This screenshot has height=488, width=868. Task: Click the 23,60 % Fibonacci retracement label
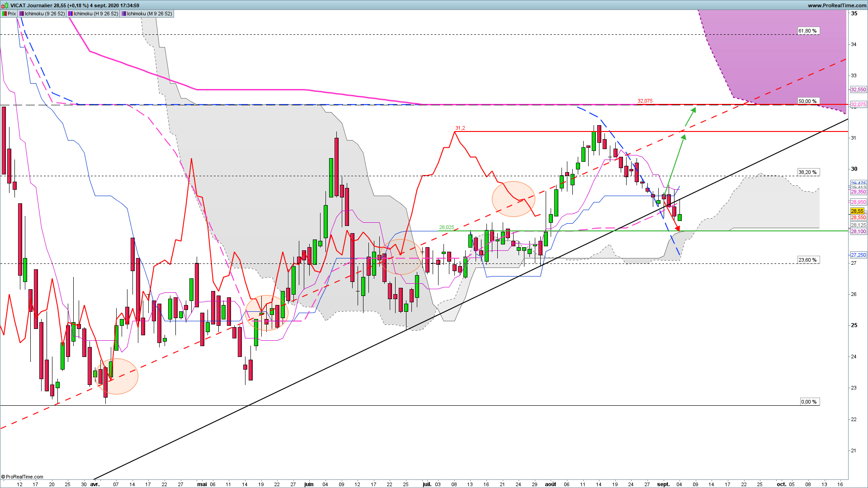[808, 260]
